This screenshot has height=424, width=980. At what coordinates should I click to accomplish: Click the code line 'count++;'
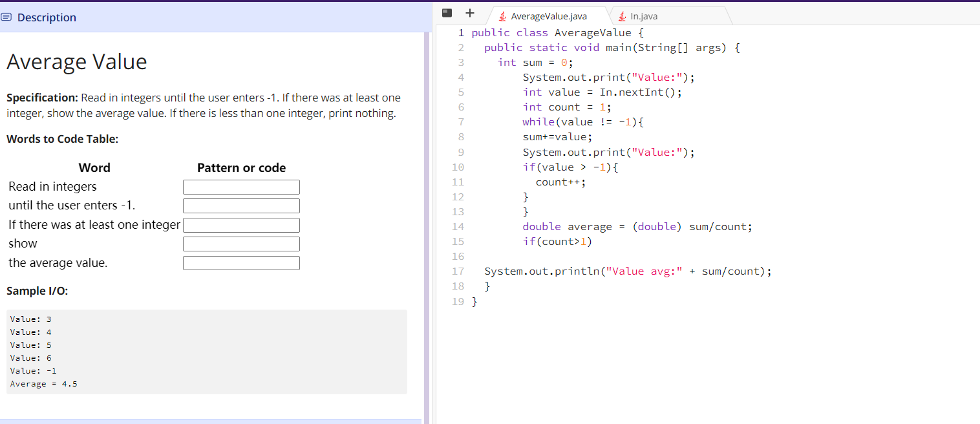(x=560, y=182)
